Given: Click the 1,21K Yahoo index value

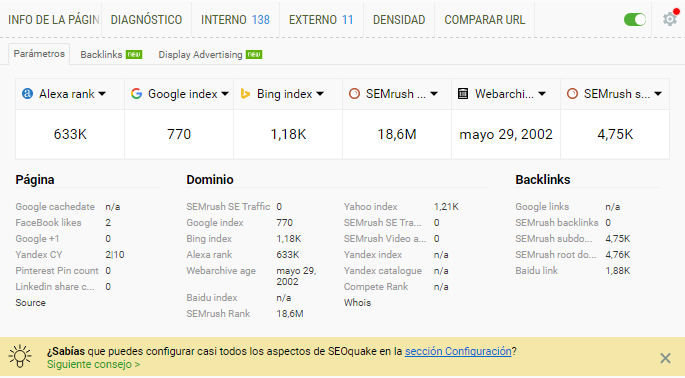Looking at the screenshot, I should click(446, 207).
